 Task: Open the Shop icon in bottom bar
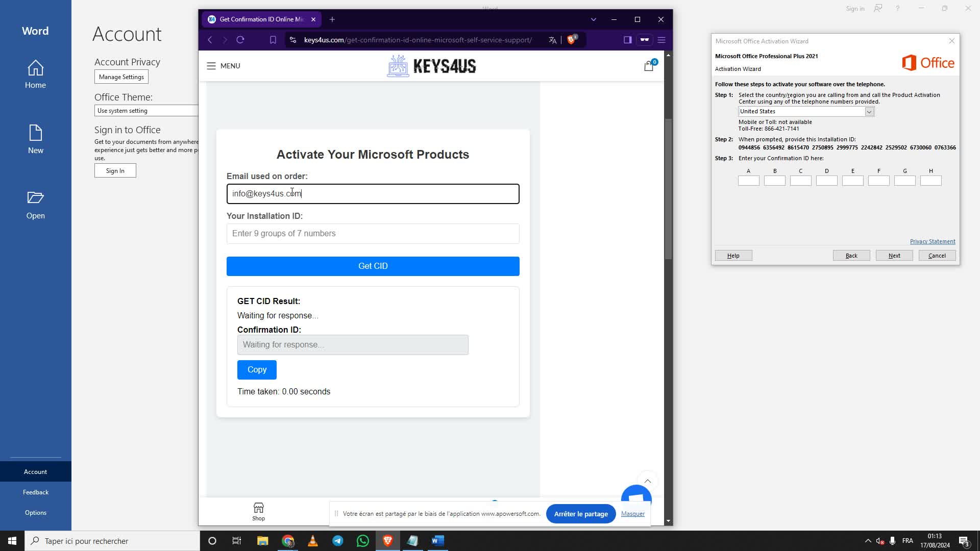click(258, 511)
